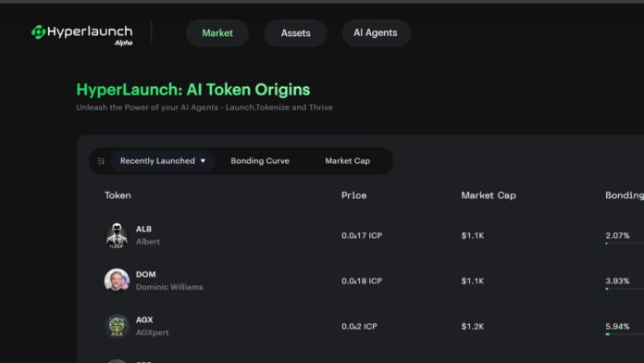Click the 3.93% bonding progress bar
This screenshot has height=363, width=644.
point(625,289)
